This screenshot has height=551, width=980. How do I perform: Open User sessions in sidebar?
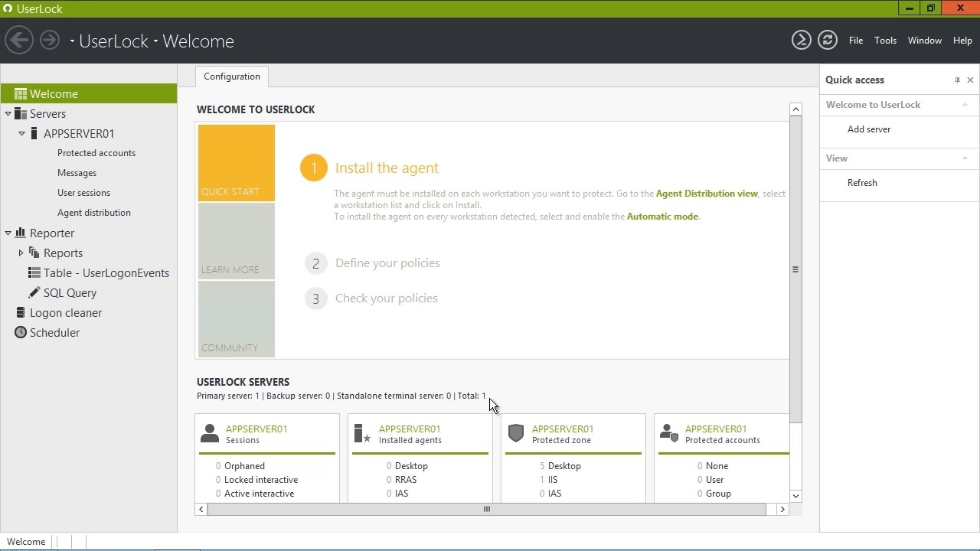(83, 193)
